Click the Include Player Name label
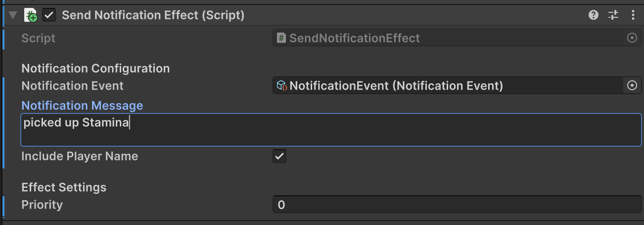The width and height of the screenshot is (644, 225). click(x=80, y=157)
